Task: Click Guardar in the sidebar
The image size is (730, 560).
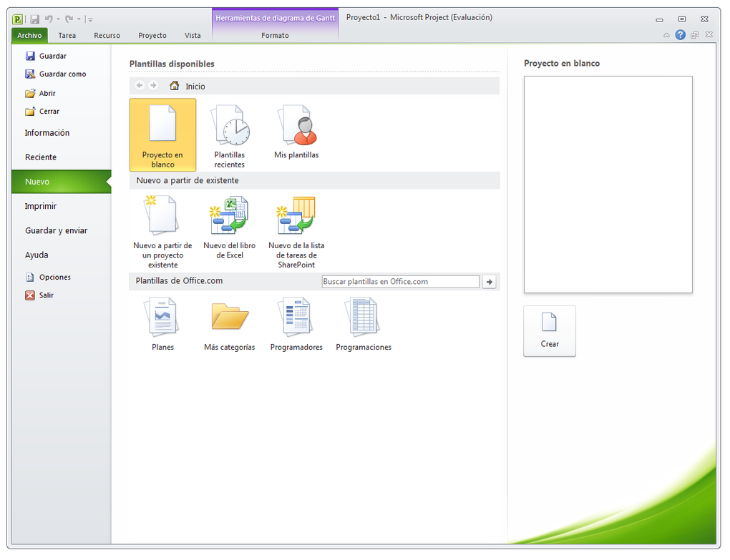Action: pyautogui.click(x=46, y=56)
